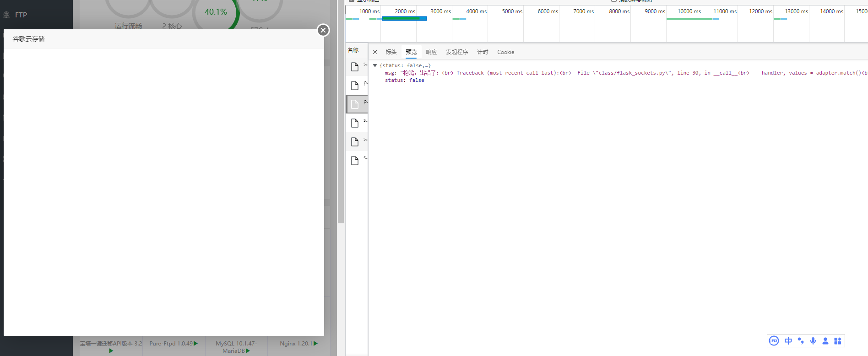The height and width of the screenshot is (356, 868).
Task: Select the last request in the 名称 list
Action: tap(357, 160)
